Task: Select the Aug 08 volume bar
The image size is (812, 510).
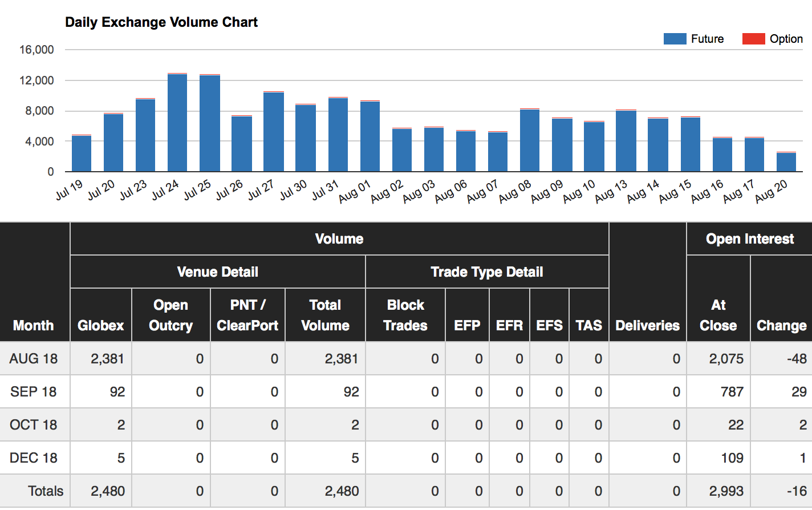Action: click(530, 140)
